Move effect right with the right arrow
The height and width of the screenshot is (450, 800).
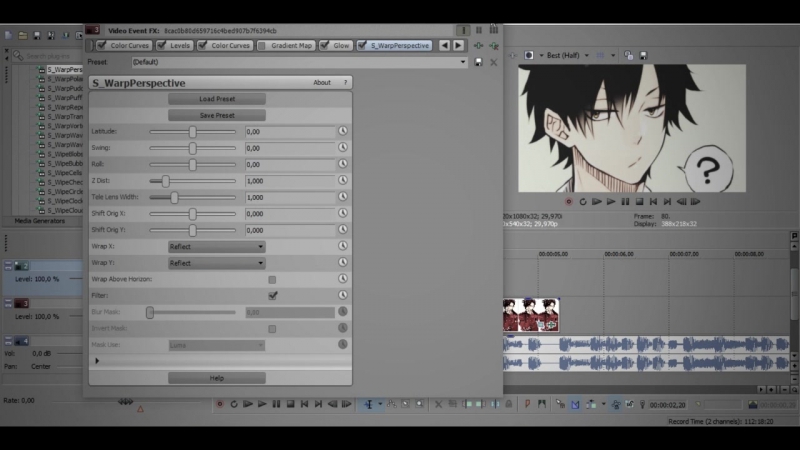pyautogui.click(x=458, y=45)
